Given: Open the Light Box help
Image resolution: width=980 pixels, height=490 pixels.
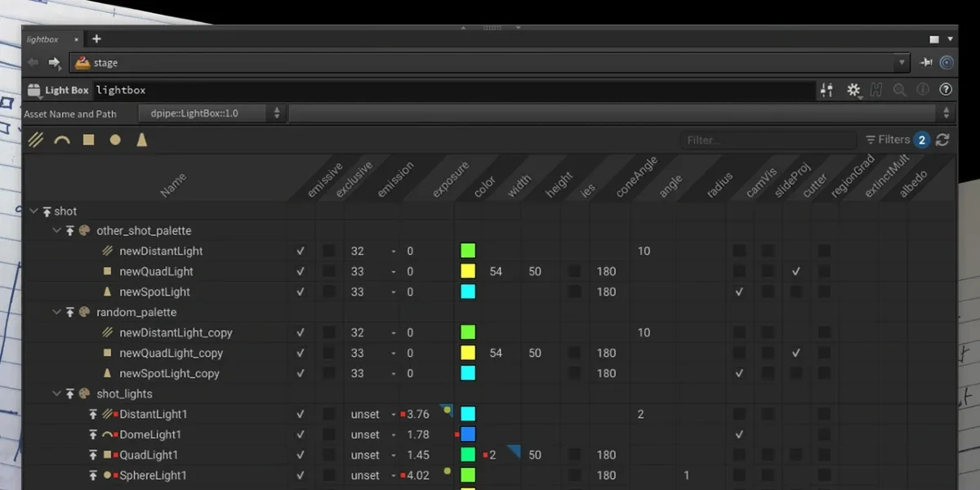Looking at the screenshot, I should 945,90.
